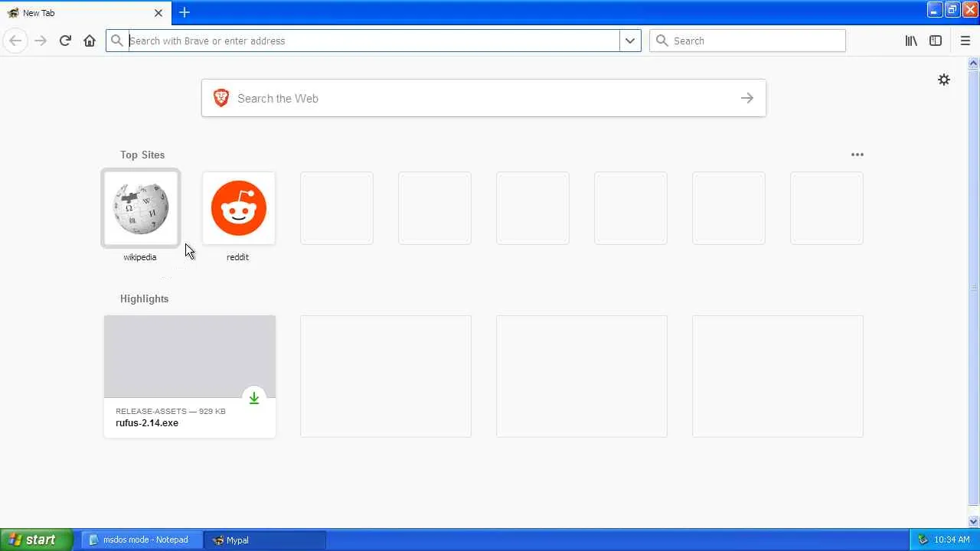Go to the Home page icon
980x551 pixels.
coord(90,41)
